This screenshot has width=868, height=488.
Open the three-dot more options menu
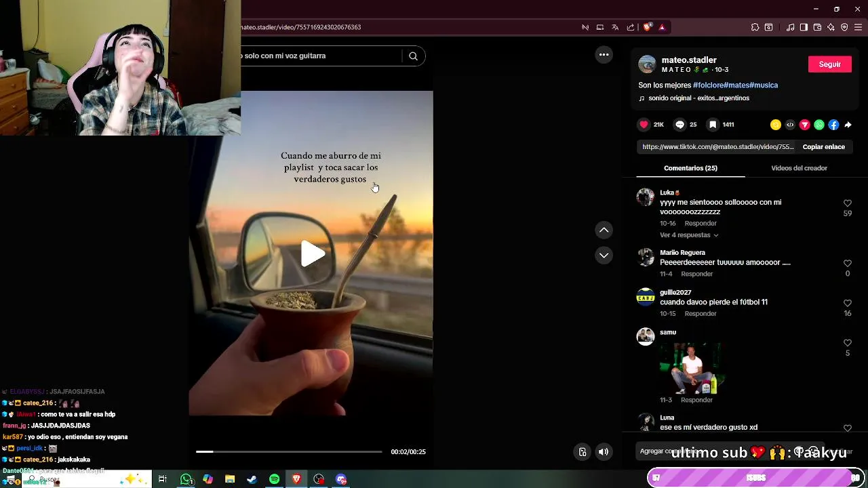(x=604, y=55)
